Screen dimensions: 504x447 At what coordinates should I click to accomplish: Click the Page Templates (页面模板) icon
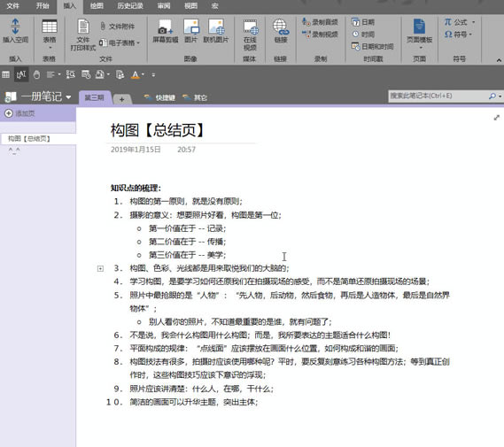tap(419, 27)
